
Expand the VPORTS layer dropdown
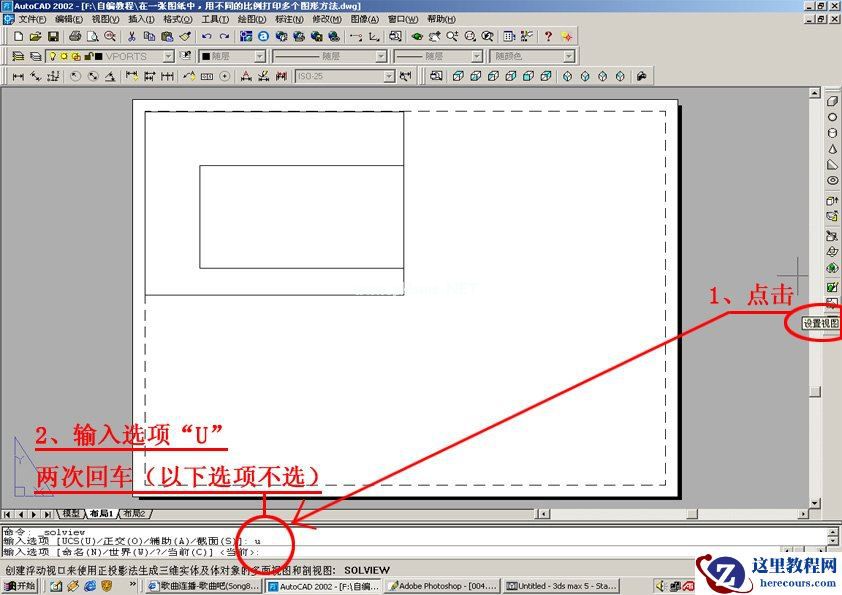coord(169,56)
